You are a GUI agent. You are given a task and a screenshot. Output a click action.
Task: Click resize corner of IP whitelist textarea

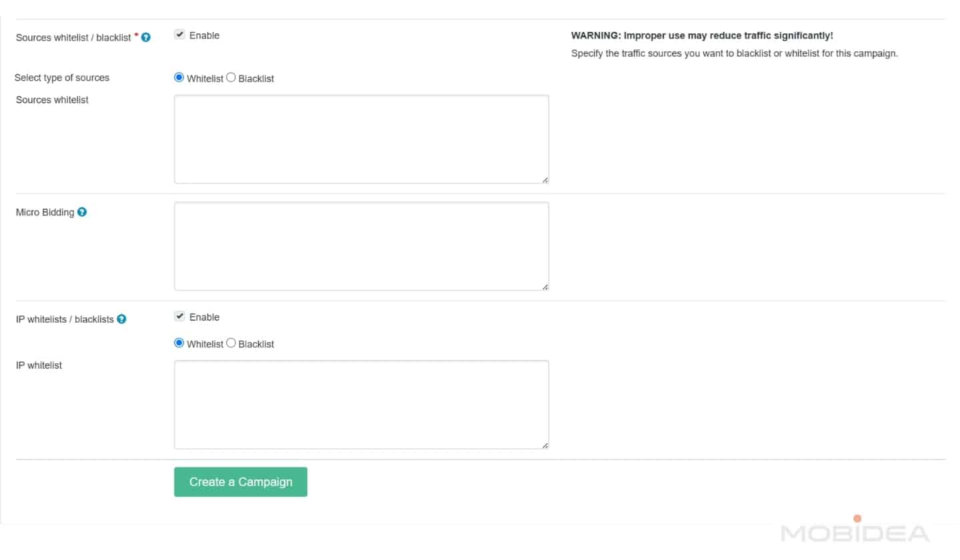point(545,445)
